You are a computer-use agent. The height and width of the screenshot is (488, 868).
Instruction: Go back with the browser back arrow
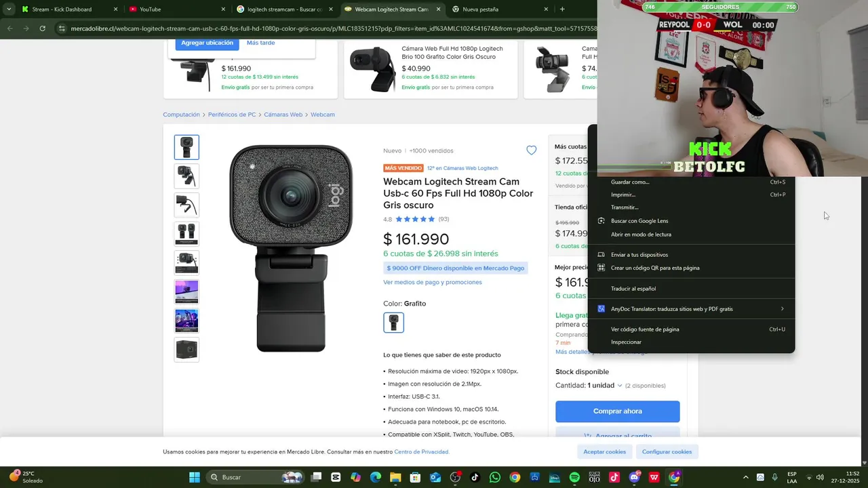(9, 28)
